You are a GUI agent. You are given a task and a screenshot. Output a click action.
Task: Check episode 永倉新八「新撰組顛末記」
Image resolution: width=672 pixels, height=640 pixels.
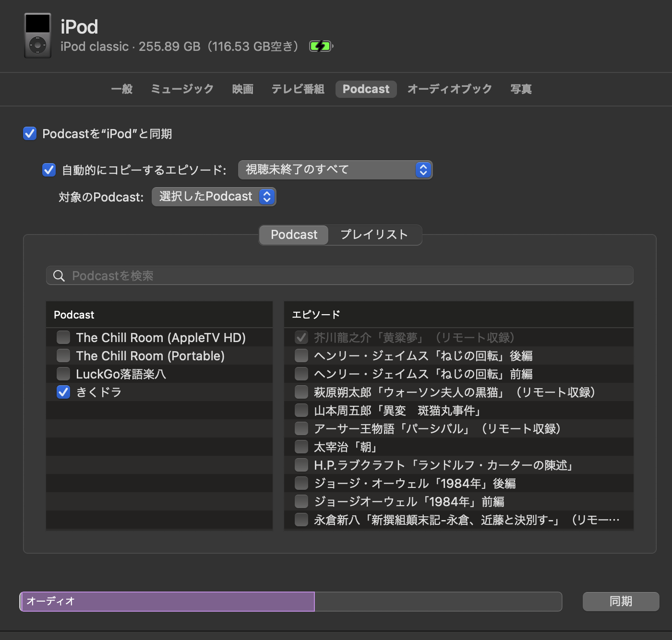click(301, 520)
